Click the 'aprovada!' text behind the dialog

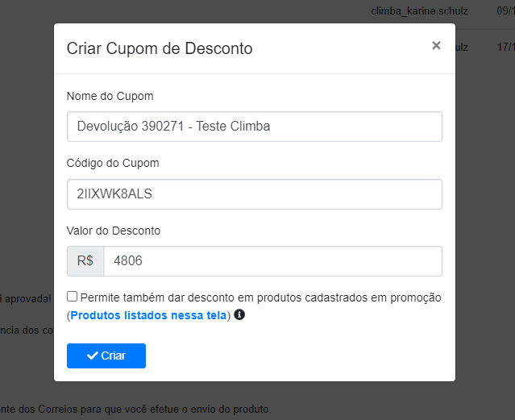point(26,299)
